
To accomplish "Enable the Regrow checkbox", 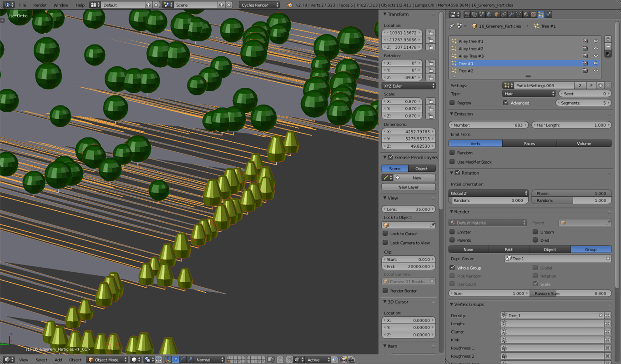I will coord(452,103).
